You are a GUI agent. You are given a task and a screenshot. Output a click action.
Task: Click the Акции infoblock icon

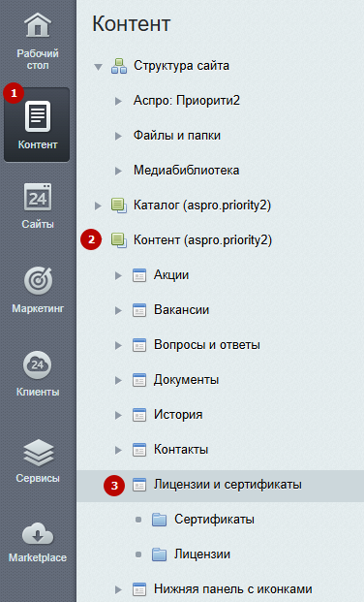coord(139,275)
